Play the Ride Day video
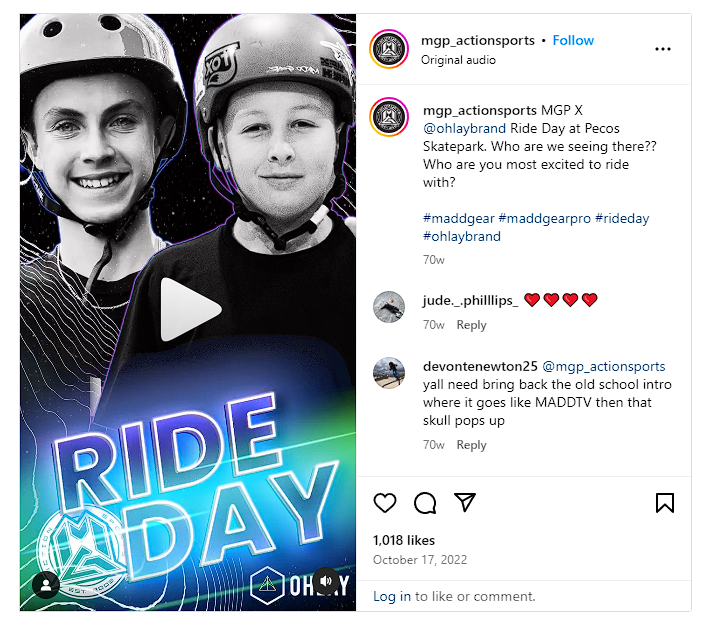The height and width of the screenshot is (627, 712). point(189,309)
